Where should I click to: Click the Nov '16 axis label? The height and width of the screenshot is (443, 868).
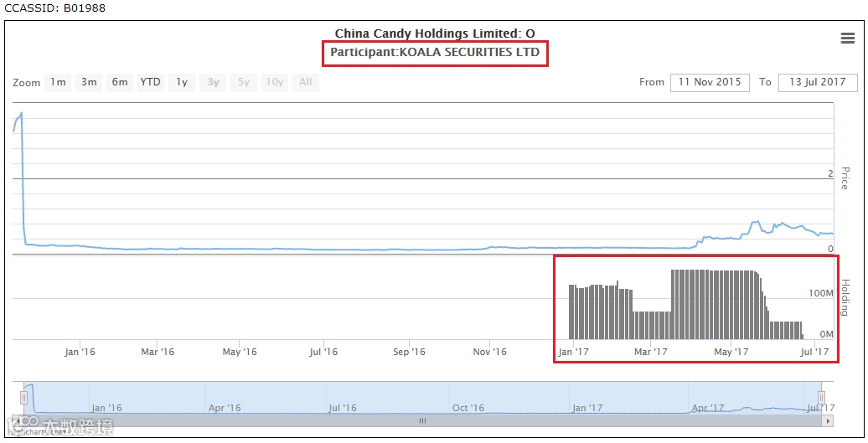pyautogui.click(x=490, y=352)
